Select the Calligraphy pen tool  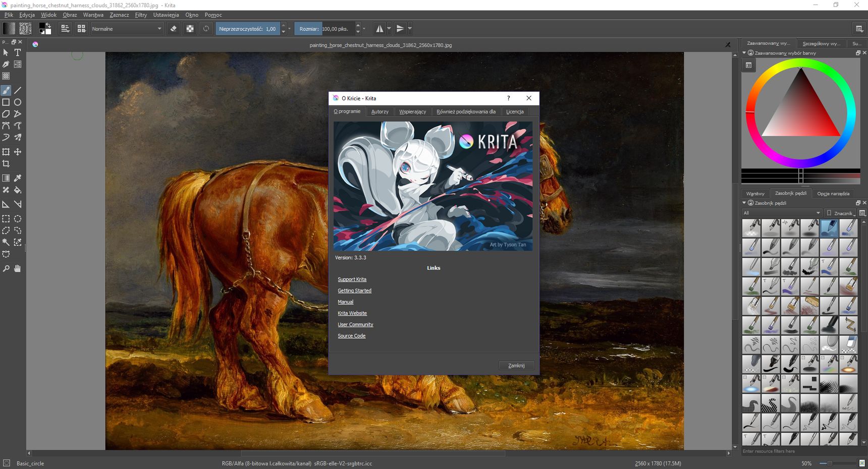pos(6,65)
